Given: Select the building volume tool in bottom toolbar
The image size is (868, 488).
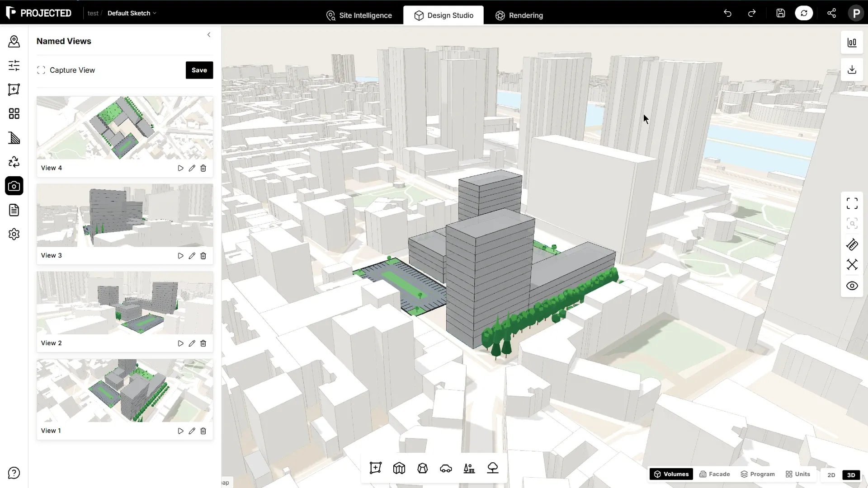Looking at the screenshot, I should coord(399,468).
